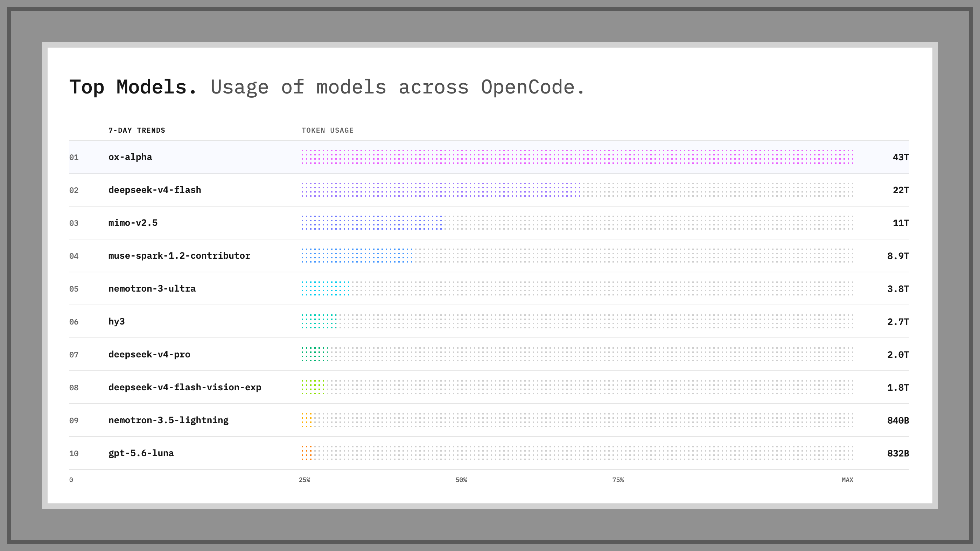Click the 832B token value
Viewport: 980px width, 551px height.
coord(898,453)
